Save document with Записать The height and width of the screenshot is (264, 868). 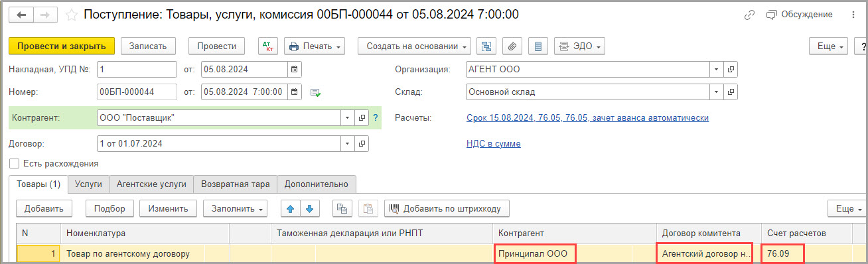coord(148,46)
